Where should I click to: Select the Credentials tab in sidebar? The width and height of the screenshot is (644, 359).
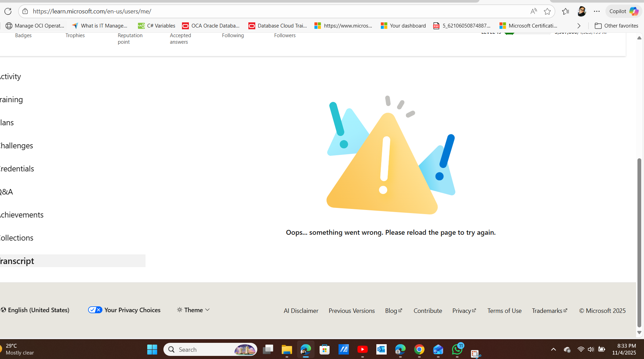pyautogui.click(x=17, y=169)
